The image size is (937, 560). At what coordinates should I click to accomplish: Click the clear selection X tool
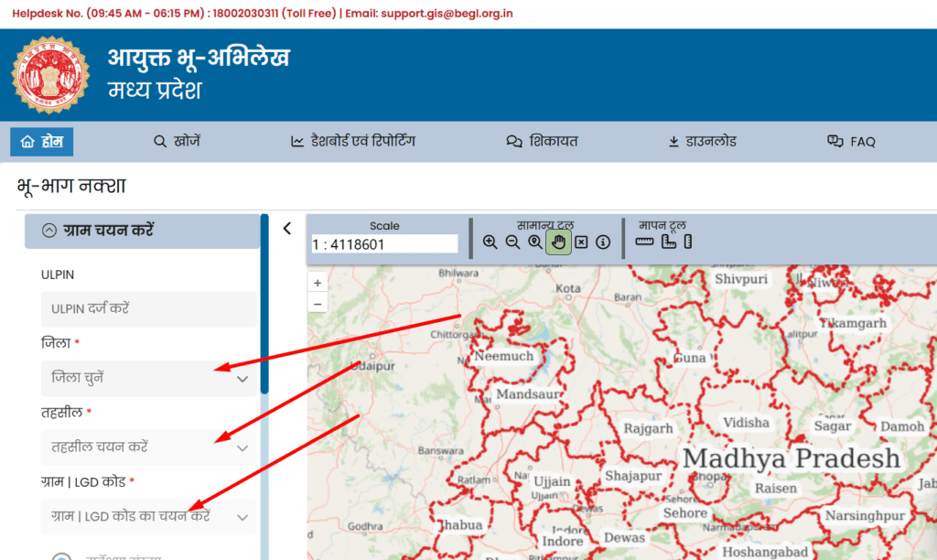click(x=581, y=242)
